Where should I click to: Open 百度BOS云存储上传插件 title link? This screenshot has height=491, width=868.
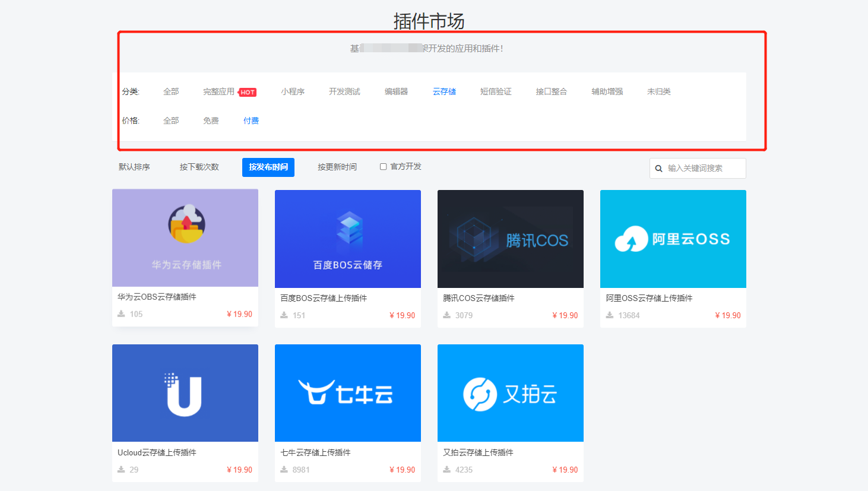(324, 298)
